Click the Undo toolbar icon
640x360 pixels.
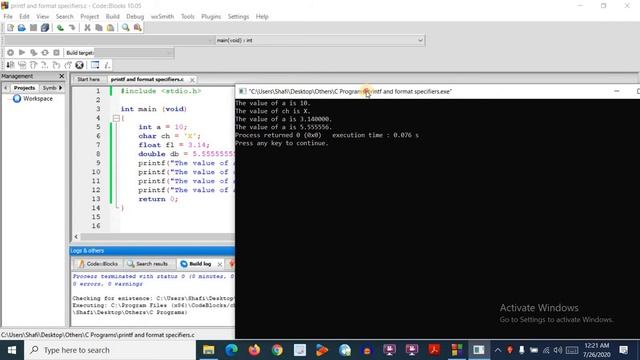coord(60,28)
